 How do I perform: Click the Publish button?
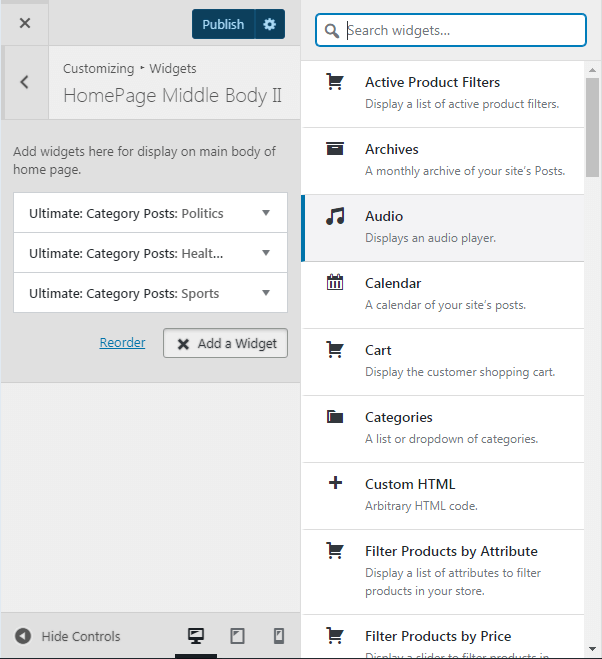coord(223,24)
